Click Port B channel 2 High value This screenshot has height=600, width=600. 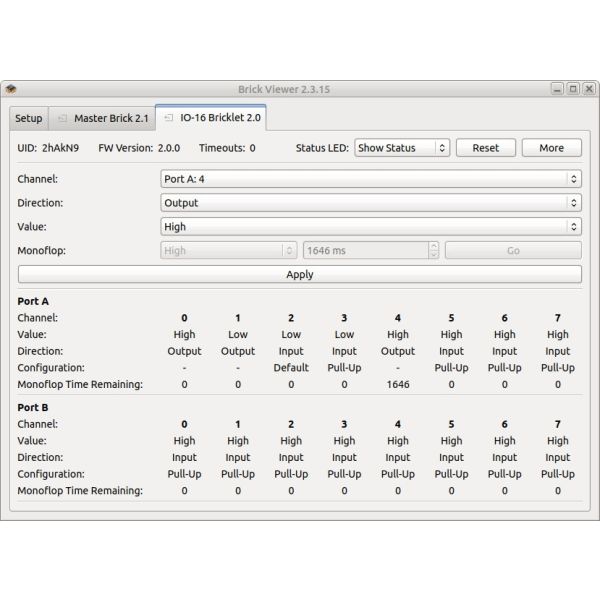[291, 441]
